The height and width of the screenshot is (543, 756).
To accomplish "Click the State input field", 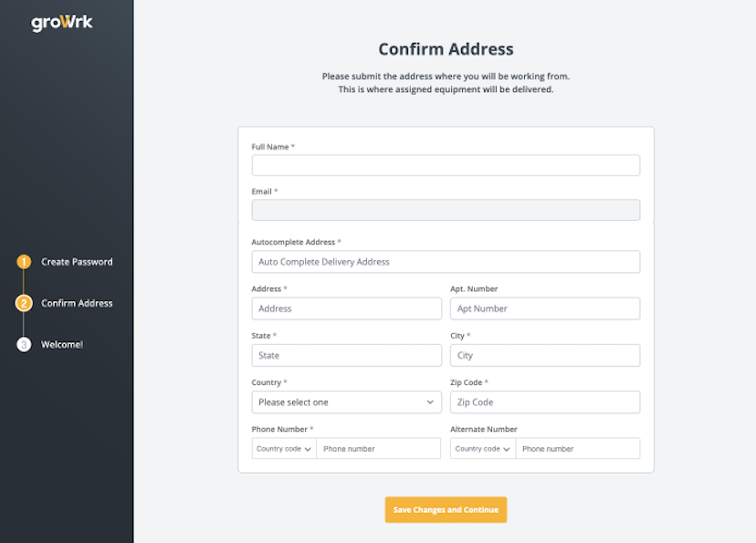I will 346,356.
